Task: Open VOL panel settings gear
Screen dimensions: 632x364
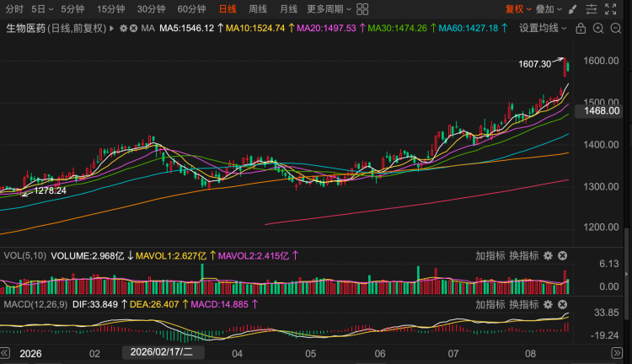Action: [548, 255]
